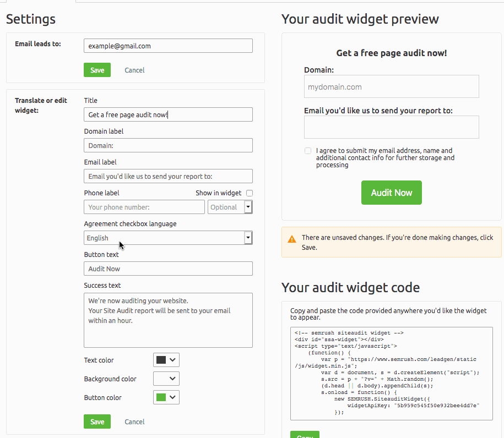Click the bottom Save button below colors
Image resolution: width=504 pixels, height=438 pixels.
[97, 421]
